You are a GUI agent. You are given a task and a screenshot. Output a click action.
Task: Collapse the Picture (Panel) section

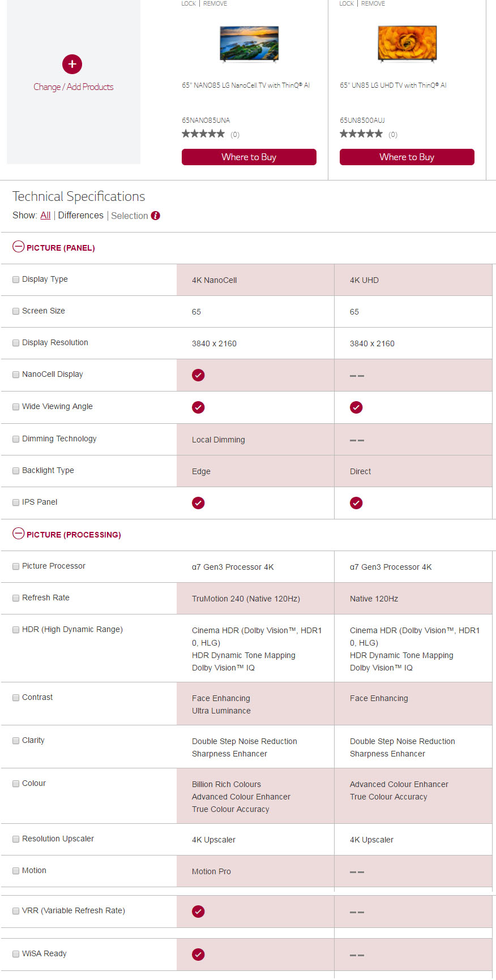19,247
